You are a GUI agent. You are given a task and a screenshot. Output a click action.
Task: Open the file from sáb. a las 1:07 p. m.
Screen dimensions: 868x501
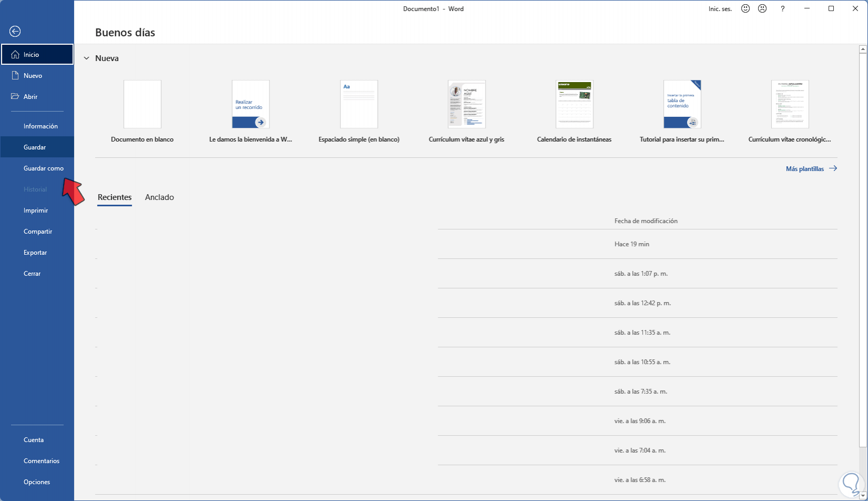pyautogui.click(x=466, y=274)
